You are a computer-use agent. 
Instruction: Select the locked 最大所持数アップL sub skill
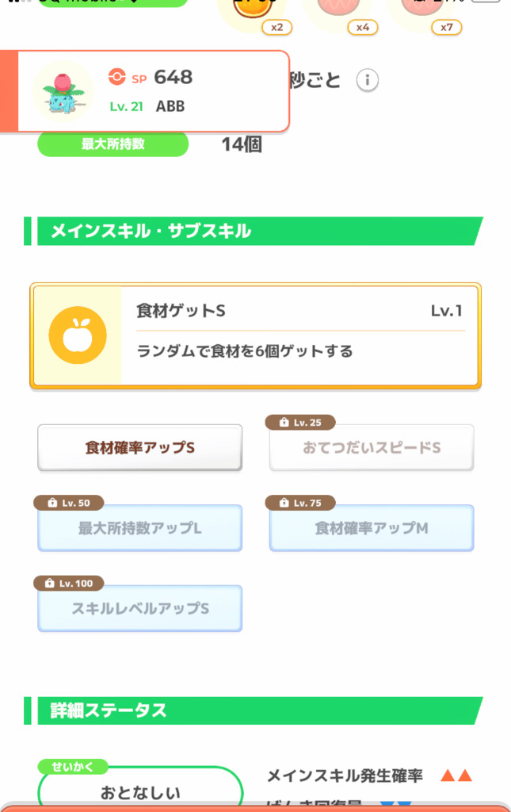139,528
